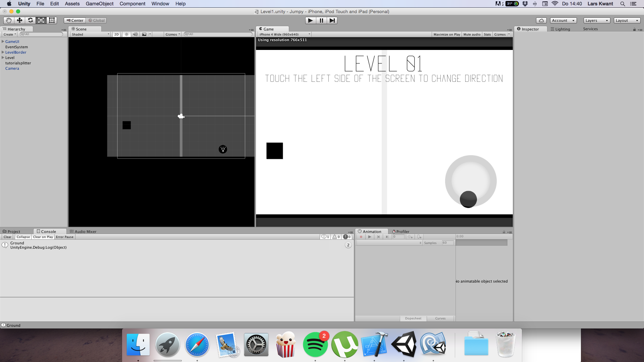Select the Scale tool in toolbar
Viewport: 644px width, 362px height.
pos(41,20)
